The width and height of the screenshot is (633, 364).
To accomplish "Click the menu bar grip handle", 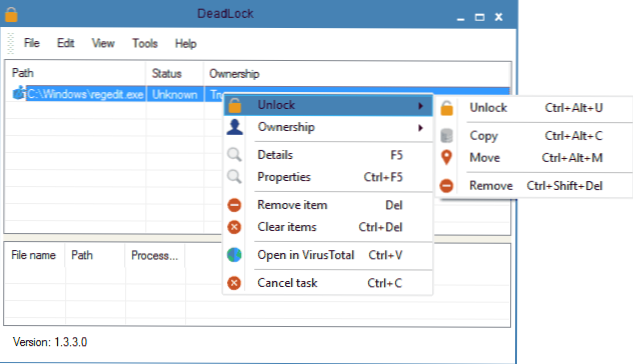I will (11, 43).
